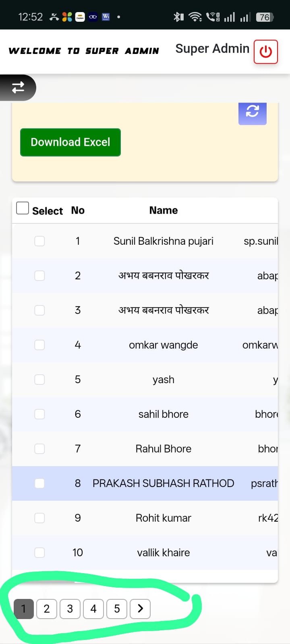Image resolution: width=290 pixels, height=644 pixels.
Task: Go to next page using arrow
Action: click(140, 609)
